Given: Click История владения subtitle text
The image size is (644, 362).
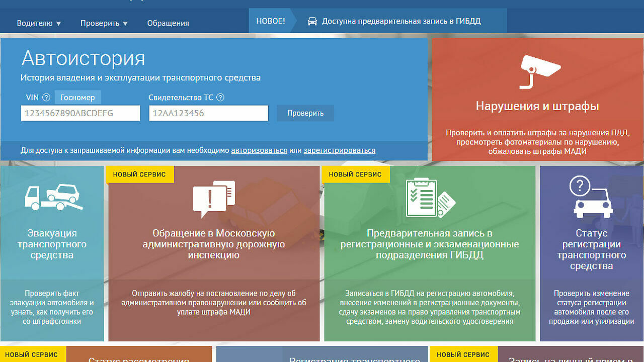Looking at the screenshot, I should pos(140,78).
